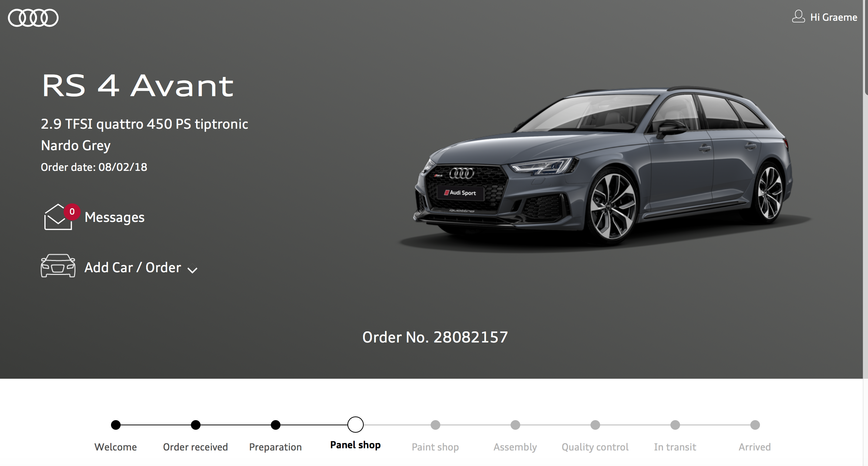The width and height of the screenshot is (868, 466).
Task: Click the Hi Graeme account link
Action: 833,17
